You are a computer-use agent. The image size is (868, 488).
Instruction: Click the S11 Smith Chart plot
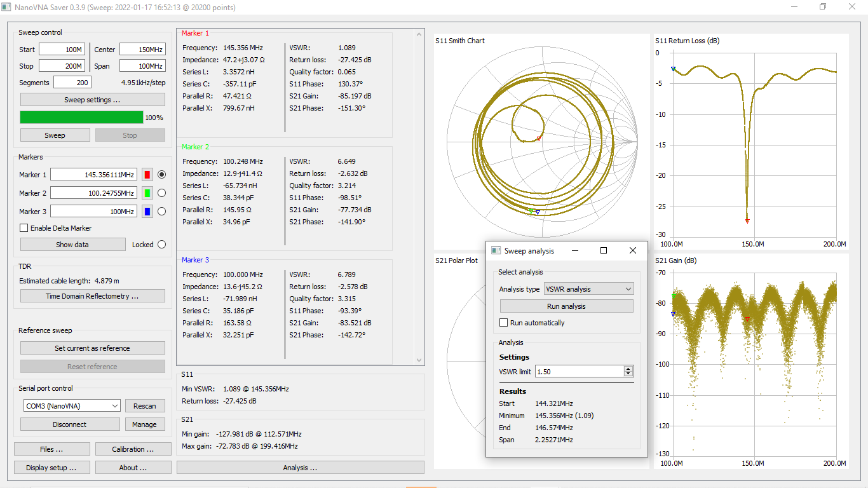click(541, 142)
